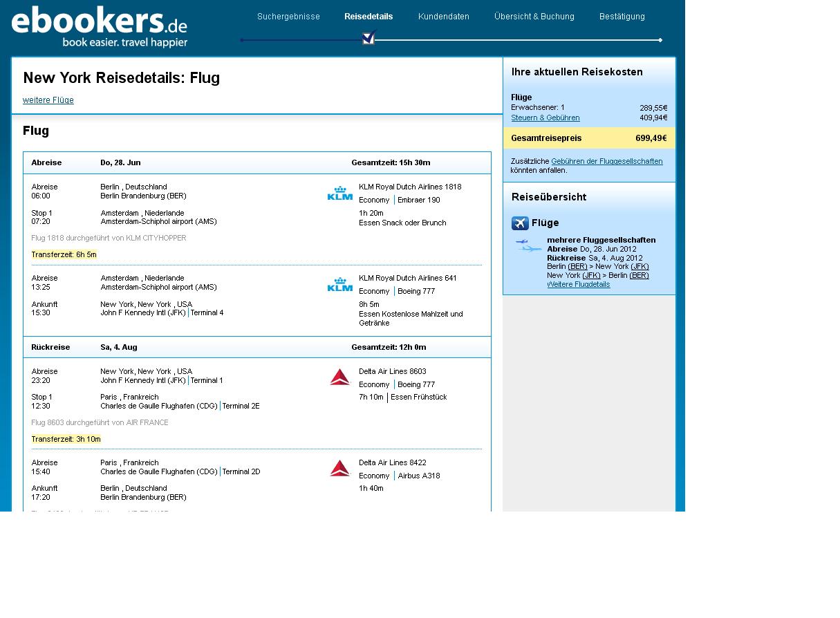Open the weitere Flüge link
This screenshot has width=840, height=618.
click(48, 100)
